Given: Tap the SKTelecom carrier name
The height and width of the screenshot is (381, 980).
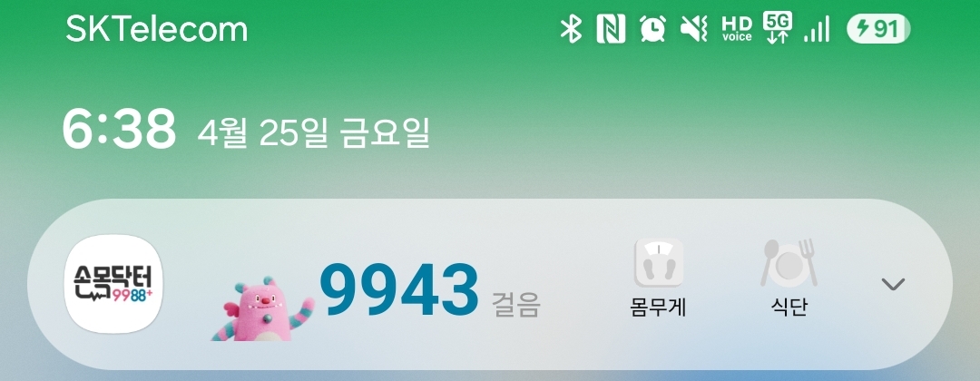Looking at the screenshot, I should pyautogui.click(x=156, y=29).
